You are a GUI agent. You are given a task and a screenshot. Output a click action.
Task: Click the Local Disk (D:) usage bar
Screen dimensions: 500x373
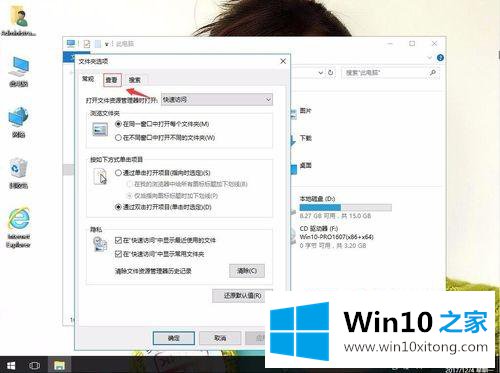(346, 208)
